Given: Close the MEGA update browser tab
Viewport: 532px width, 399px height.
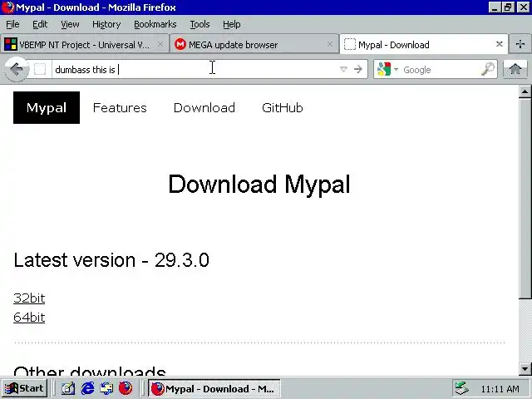Looking at the screenshot, I should [330, 44].
